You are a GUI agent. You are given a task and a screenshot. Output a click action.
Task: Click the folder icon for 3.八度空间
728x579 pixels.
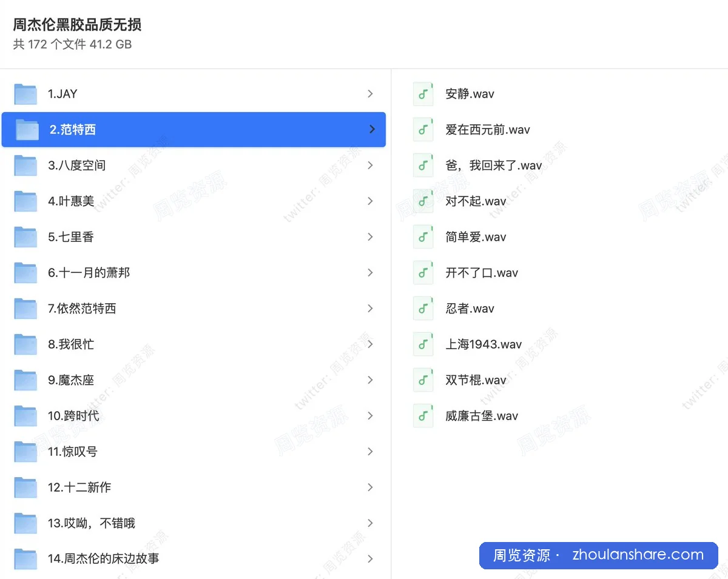point(25,166)
